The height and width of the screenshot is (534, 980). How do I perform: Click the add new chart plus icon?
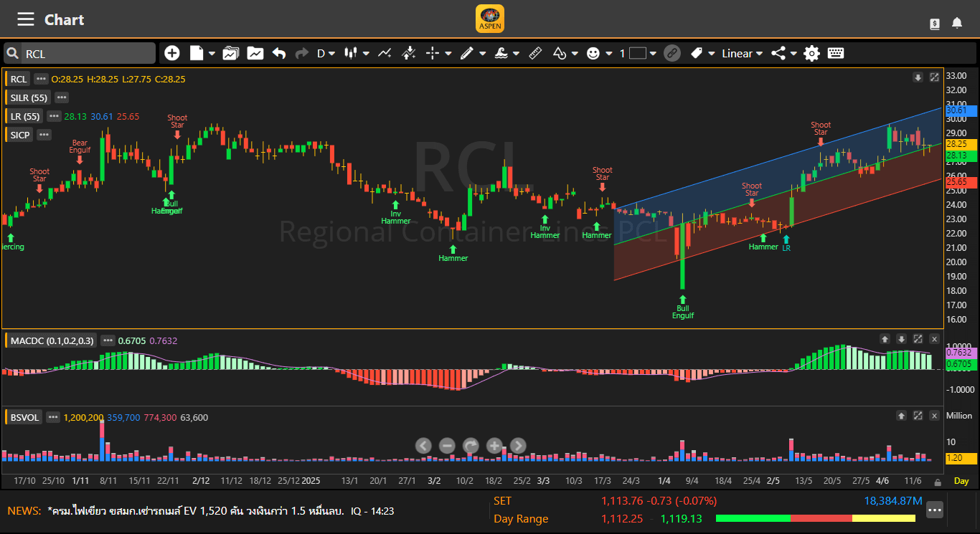[172, 53]
